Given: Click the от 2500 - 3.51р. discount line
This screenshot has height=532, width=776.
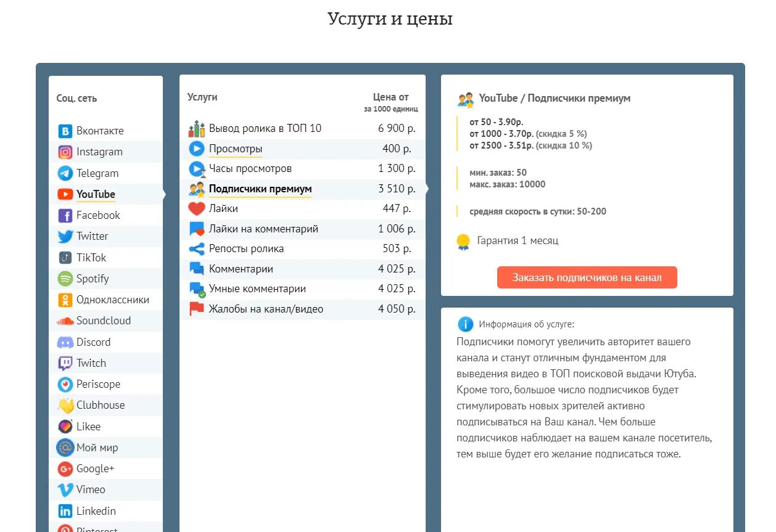Looking at the screenshot, I should point(530,145).
